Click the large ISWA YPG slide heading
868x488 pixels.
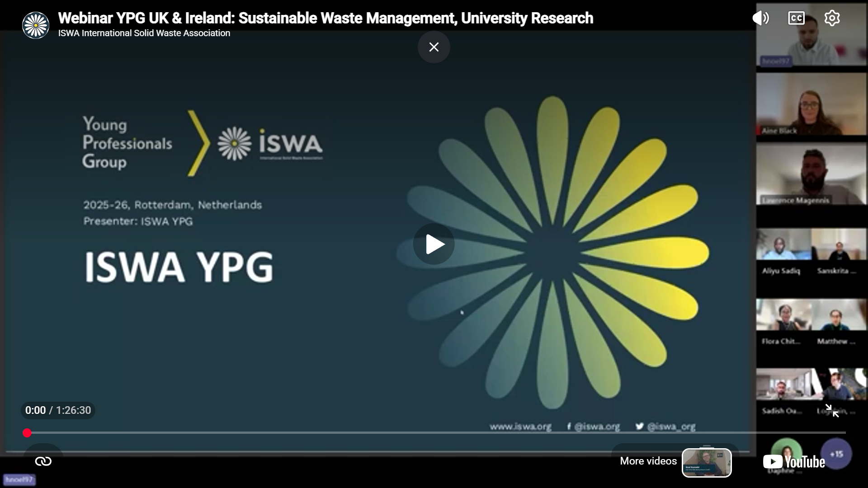(179, 267)
